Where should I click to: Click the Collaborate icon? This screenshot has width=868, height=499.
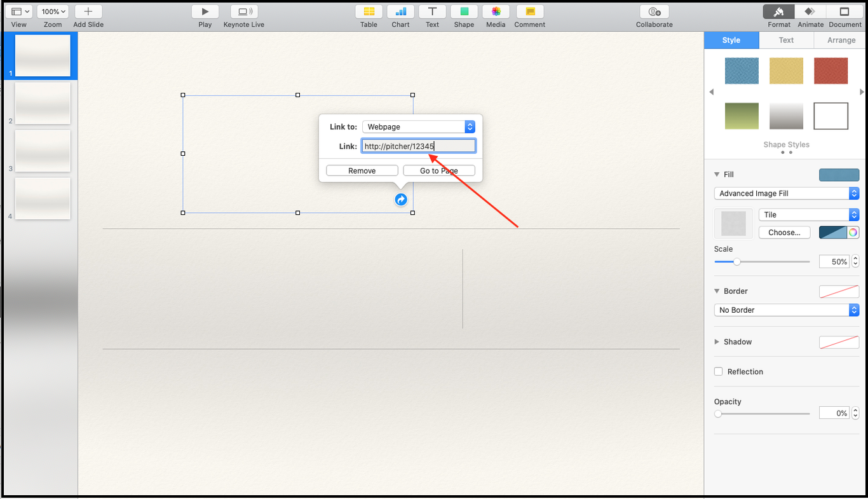(654, 11)
